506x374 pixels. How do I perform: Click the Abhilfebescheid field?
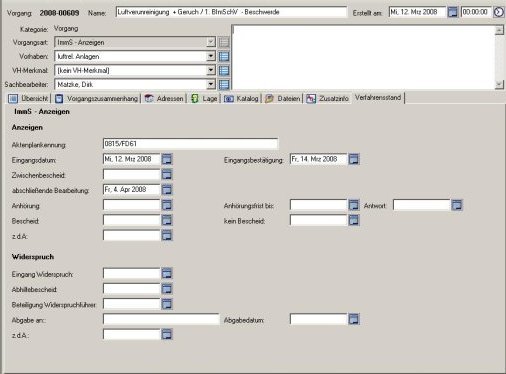[x=132, y=289]
